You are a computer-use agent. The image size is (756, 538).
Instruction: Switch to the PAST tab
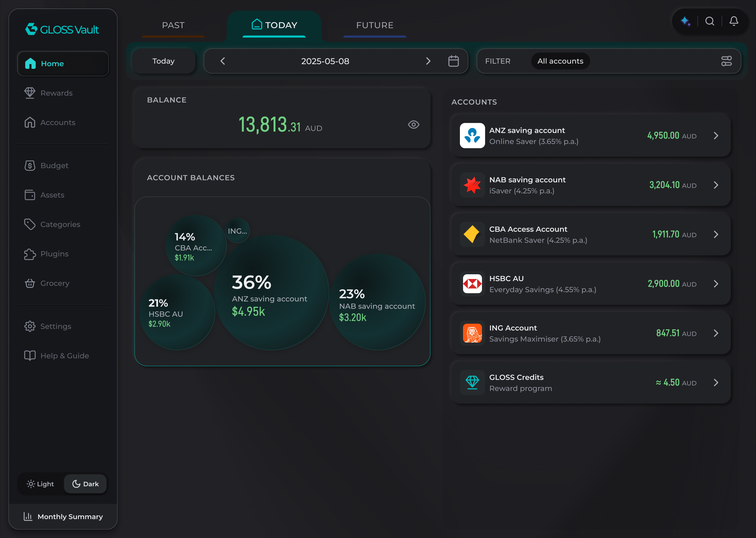coord(173,25)
